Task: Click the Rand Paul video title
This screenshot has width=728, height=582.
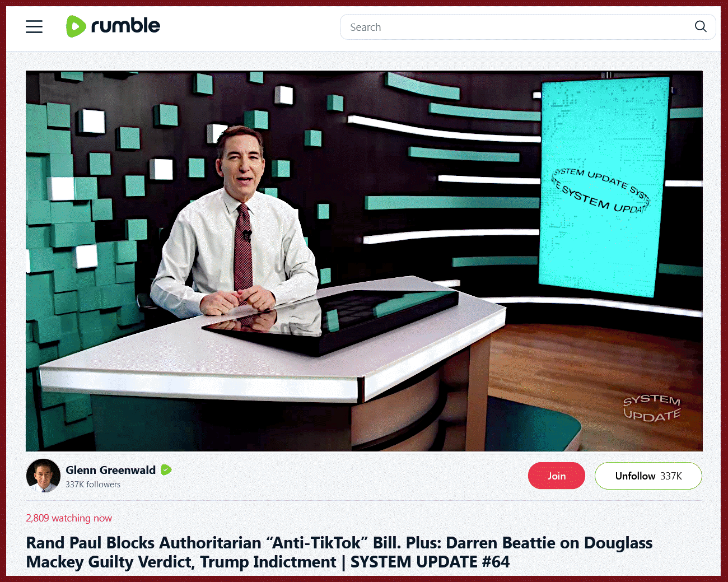Action: coord(339,552)
